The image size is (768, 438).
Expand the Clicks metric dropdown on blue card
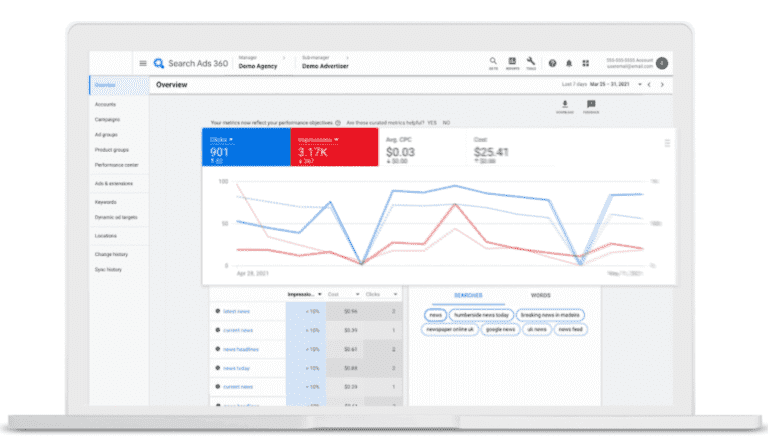click(231, 140)
